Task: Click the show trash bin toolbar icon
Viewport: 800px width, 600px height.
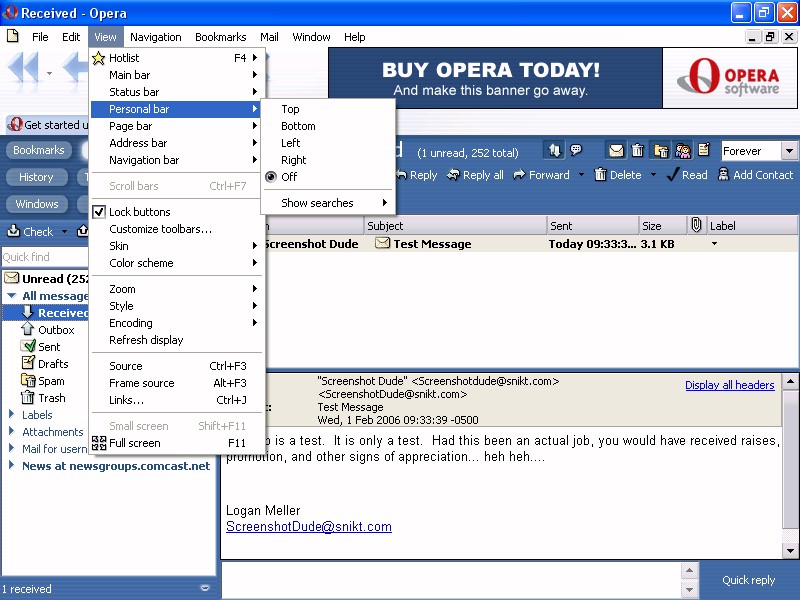Action: point(638,151)
